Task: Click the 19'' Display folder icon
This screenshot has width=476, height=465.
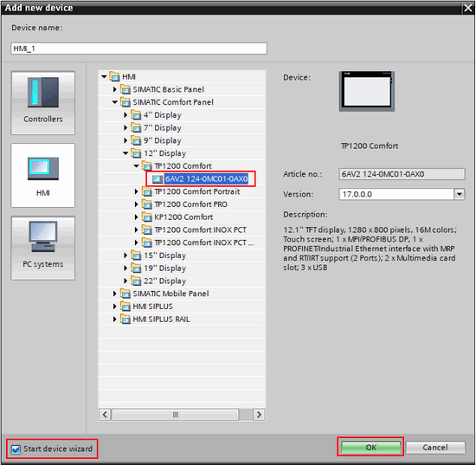Action: (x=136, y=268)
